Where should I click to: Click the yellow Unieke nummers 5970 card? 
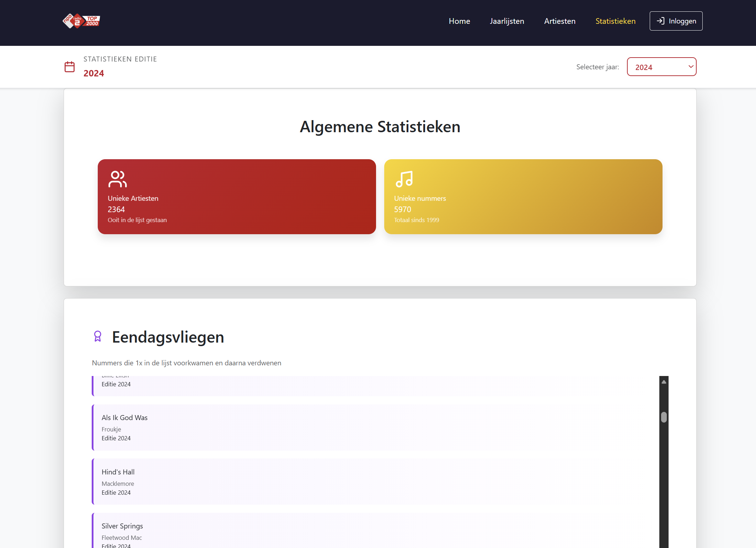click(x=523, y=197)
